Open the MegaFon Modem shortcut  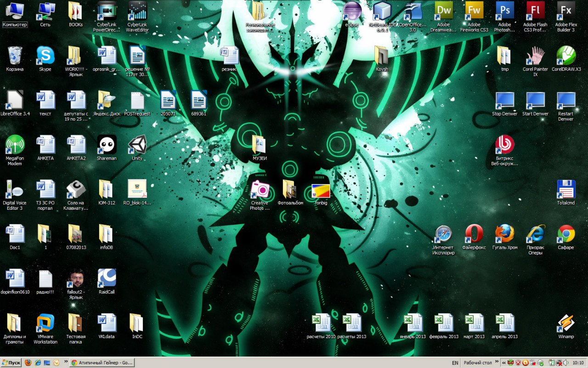pos(15,150)
